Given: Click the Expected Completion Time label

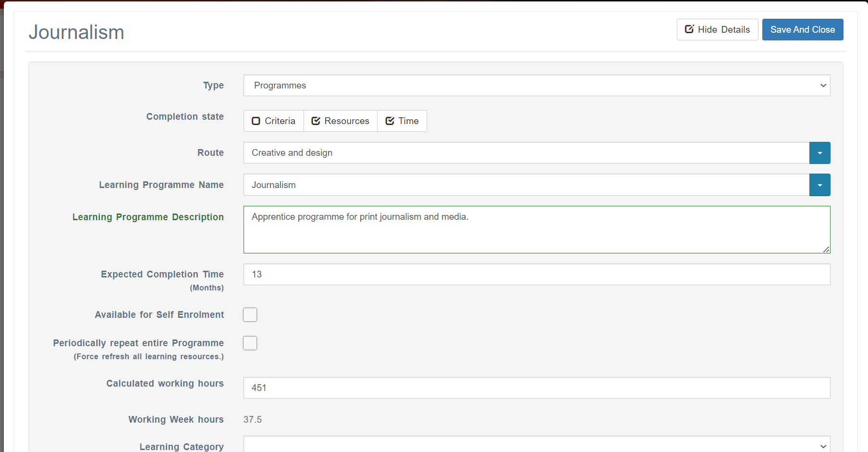Looking at the screenshot, I should [162, 275].
